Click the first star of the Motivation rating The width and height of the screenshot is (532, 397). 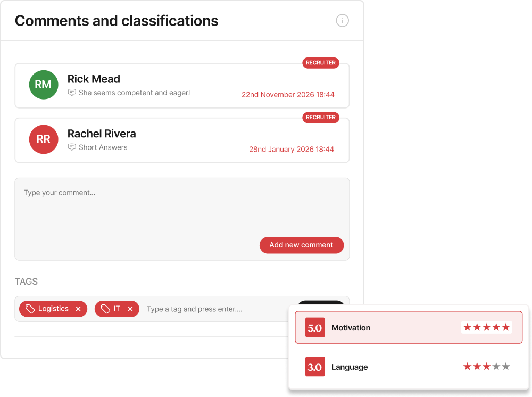pos(467,327)
